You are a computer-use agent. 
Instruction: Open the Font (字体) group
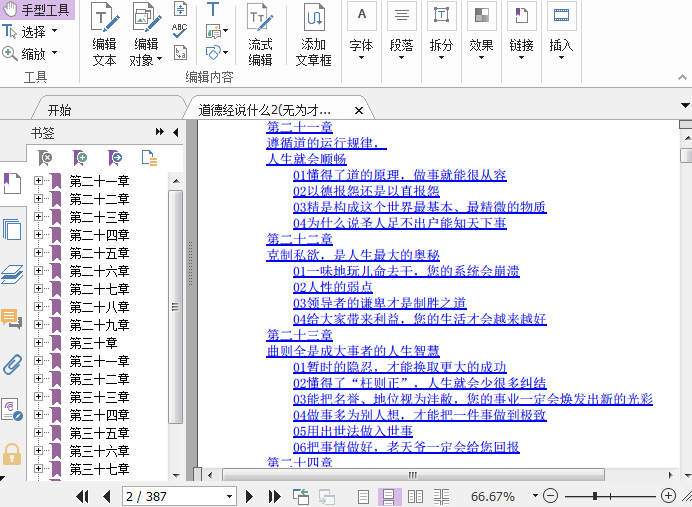[361, 32]
